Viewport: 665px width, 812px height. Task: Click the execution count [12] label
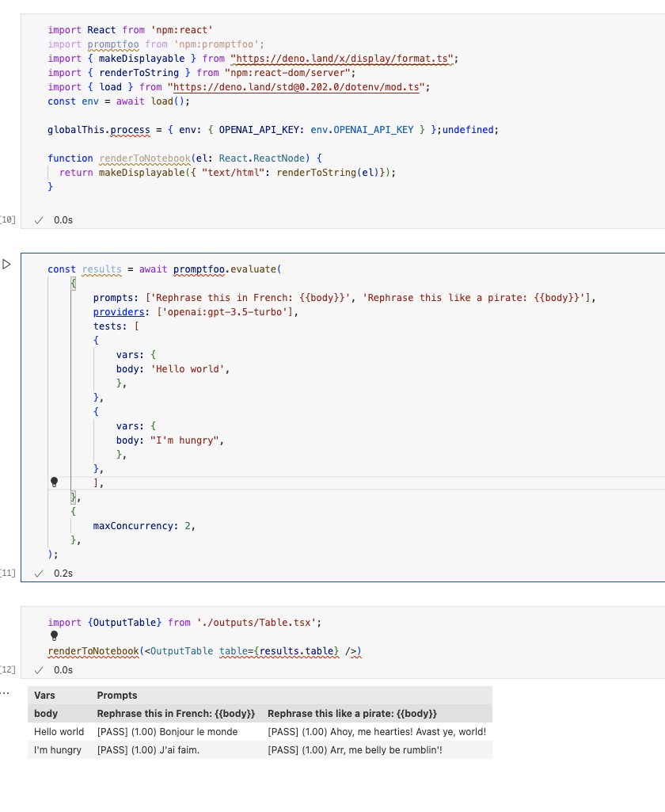pos(8,670)
